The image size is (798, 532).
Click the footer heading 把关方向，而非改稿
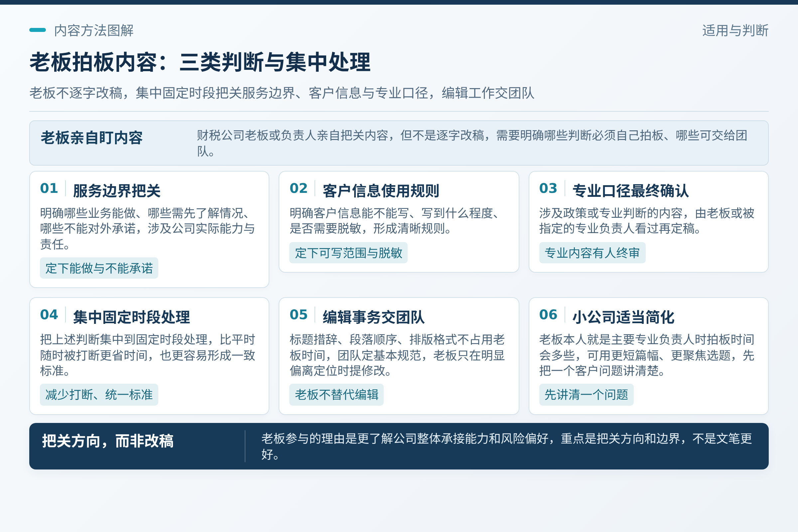pyautogui.click(x=108, y=442)
